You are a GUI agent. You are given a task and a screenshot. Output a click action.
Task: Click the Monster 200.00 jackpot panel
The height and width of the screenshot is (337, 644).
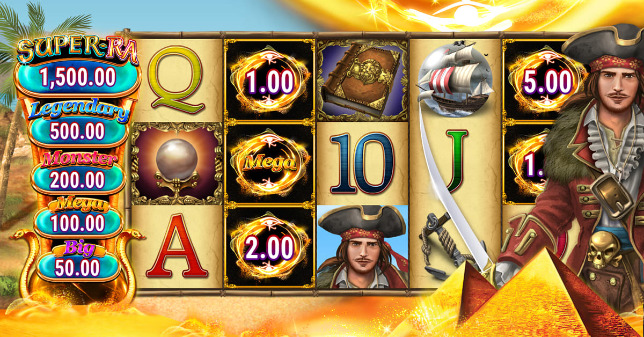click(x=78, y=173)
